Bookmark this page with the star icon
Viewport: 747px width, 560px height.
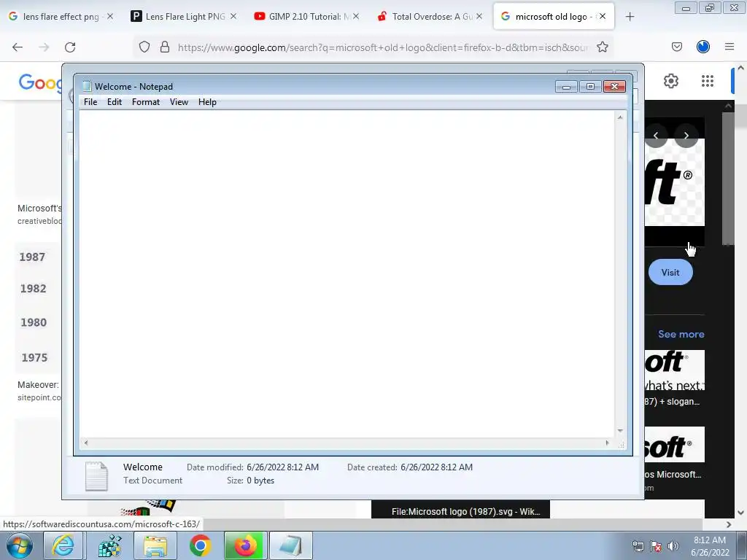tap(603, 47)
